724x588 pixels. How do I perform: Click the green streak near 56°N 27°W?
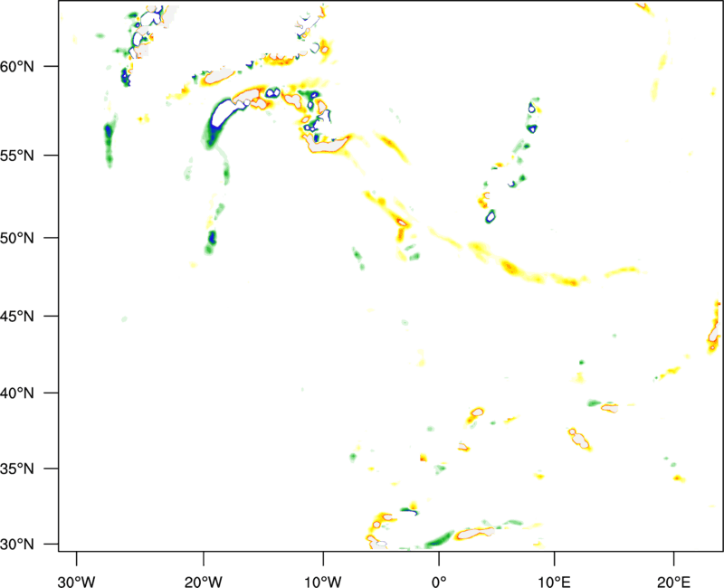pos(109,140)
